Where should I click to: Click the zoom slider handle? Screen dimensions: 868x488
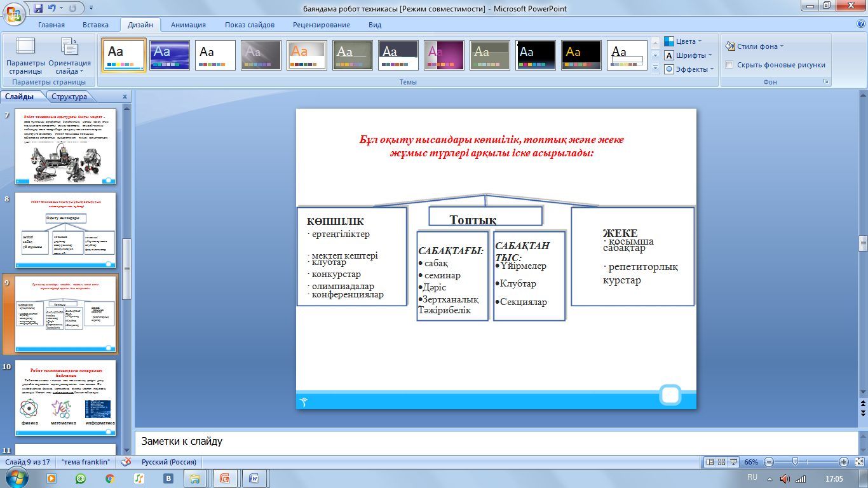tap(794, 462)
